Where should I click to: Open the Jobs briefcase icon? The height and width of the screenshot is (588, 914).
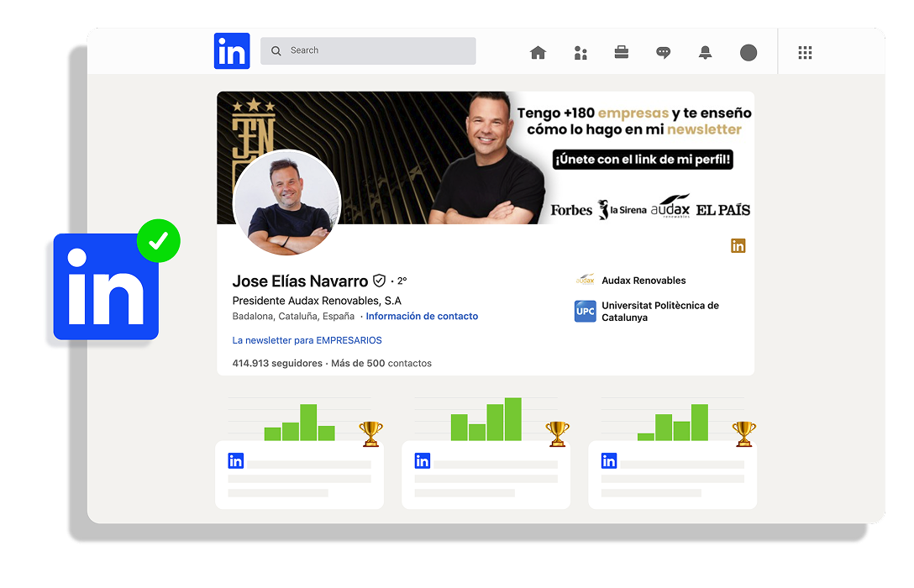(622, 53)
